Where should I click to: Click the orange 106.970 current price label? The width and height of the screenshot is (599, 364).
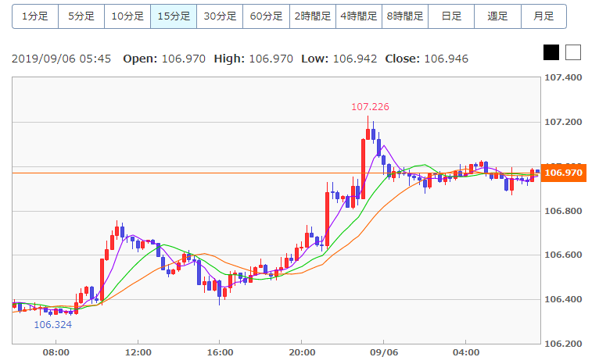tap(564, 173)
